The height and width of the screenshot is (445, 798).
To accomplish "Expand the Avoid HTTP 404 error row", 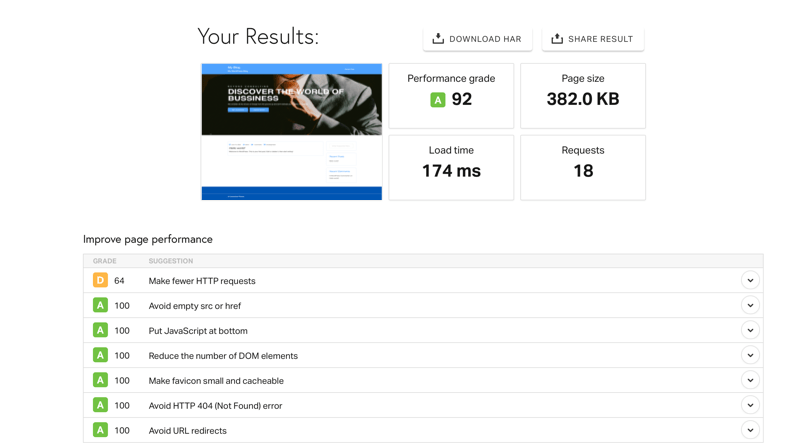I will [750, 405].
